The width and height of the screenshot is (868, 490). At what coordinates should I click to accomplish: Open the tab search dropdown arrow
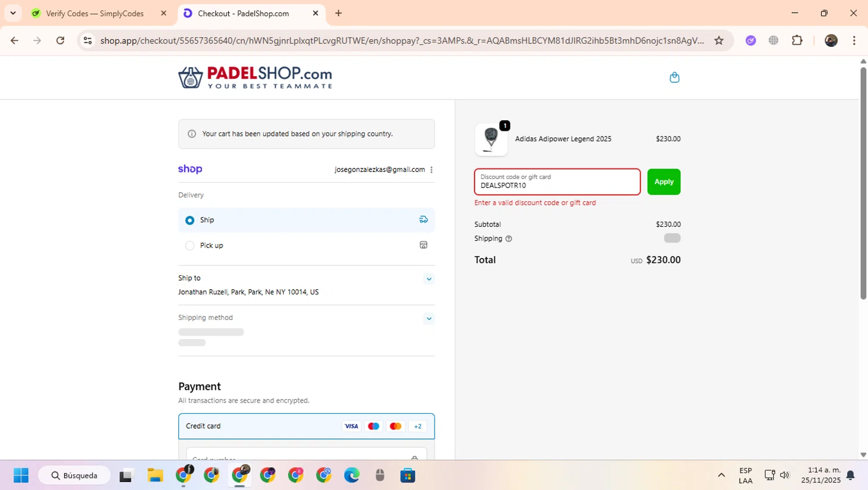coord(13,13)
